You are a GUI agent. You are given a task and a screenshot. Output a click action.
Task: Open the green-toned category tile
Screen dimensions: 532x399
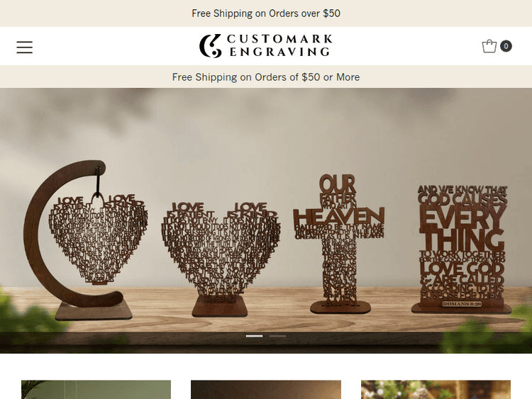coord(96,390)
